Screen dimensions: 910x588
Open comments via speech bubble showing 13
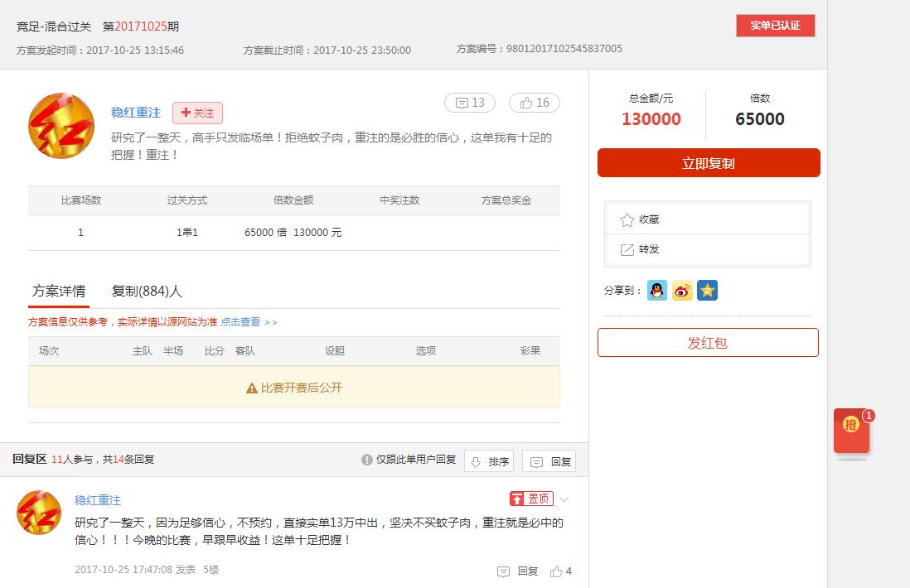(469, 102)
